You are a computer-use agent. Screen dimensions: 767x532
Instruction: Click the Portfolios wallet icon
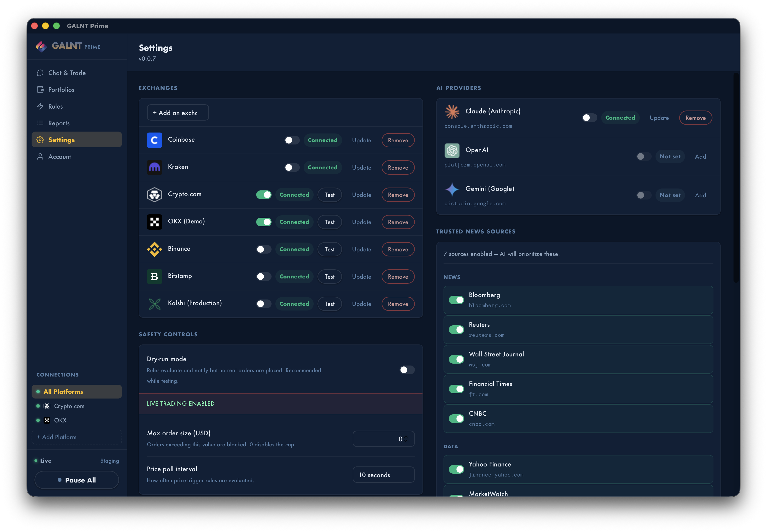pos(40,89)
